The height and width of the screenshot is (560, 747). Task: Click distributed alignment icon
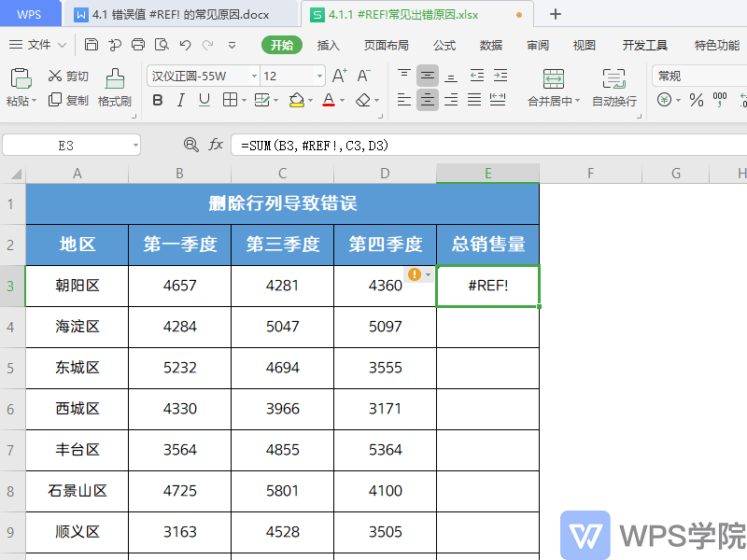[498, 100]
